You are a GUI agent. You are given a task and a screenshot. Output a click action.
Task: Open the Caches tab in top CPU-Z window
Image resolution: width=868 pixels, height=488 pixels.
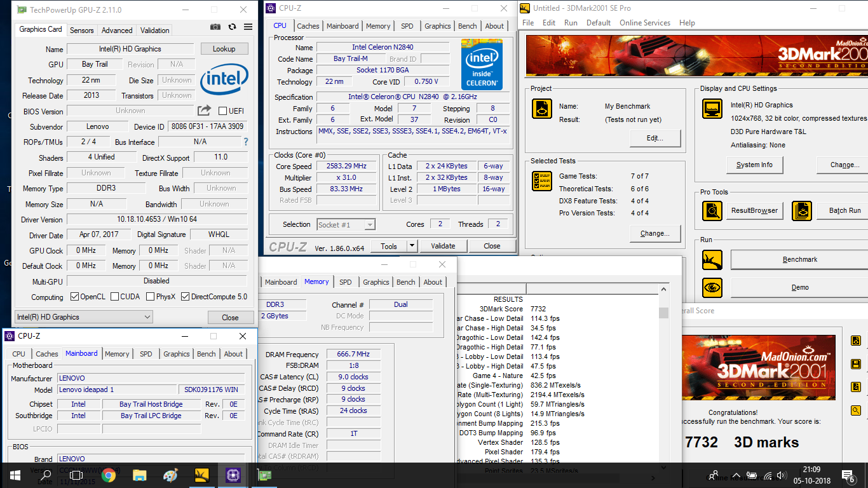[308, 26]
